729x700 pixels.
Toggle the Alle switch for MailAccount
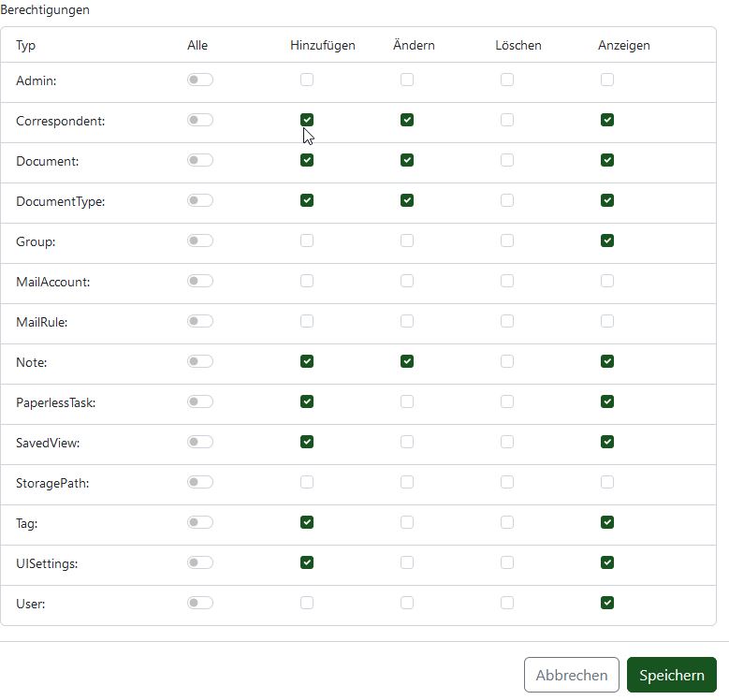[200, 281]
